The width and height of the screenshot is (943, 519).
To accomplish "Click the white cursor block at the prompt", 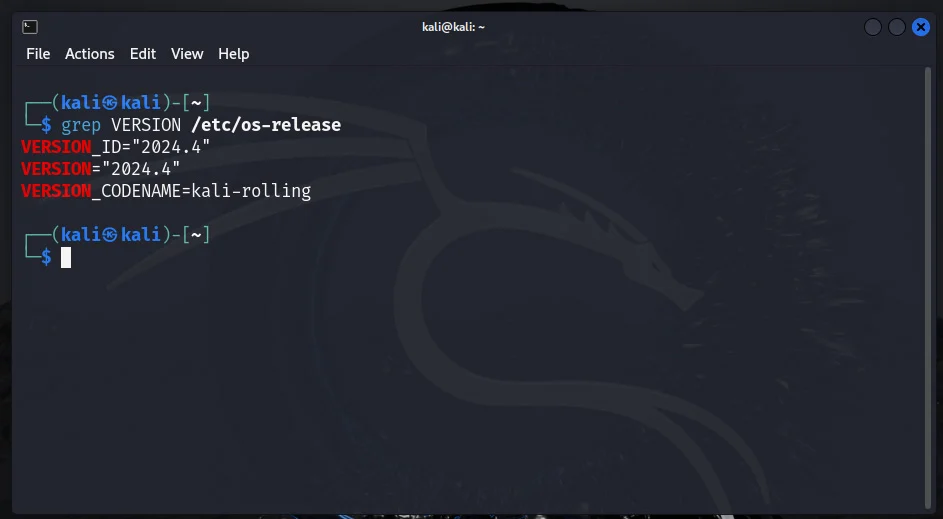I will [66, 257].
